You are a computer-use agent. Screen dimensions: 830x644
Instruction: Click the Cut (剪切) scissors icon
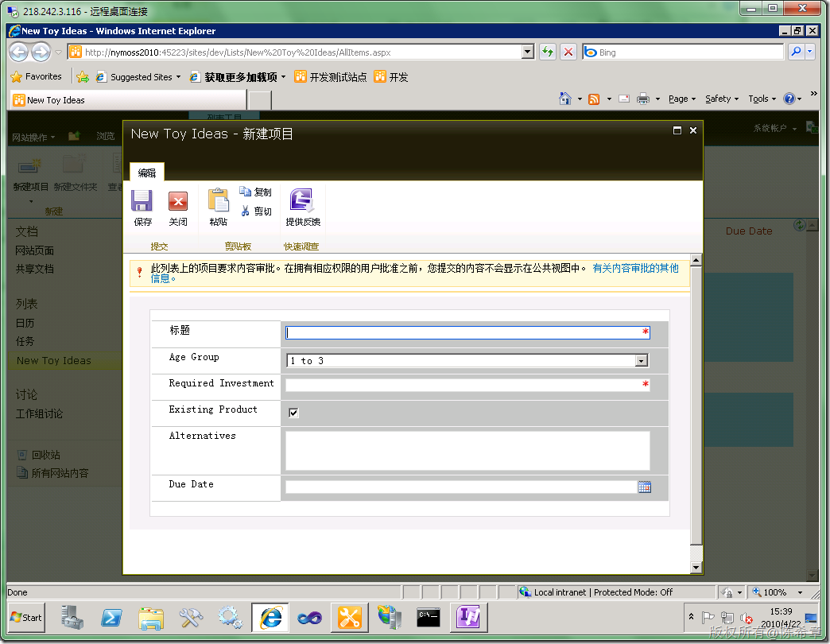[245, 211]
